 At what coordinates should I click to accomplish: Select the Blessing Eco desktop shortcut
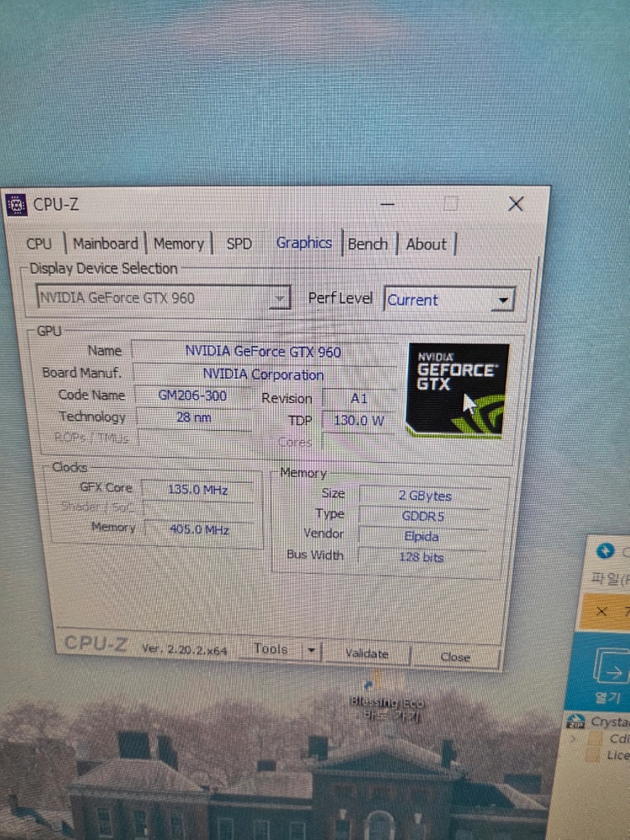pyautogui.click(x=386, y=697)
